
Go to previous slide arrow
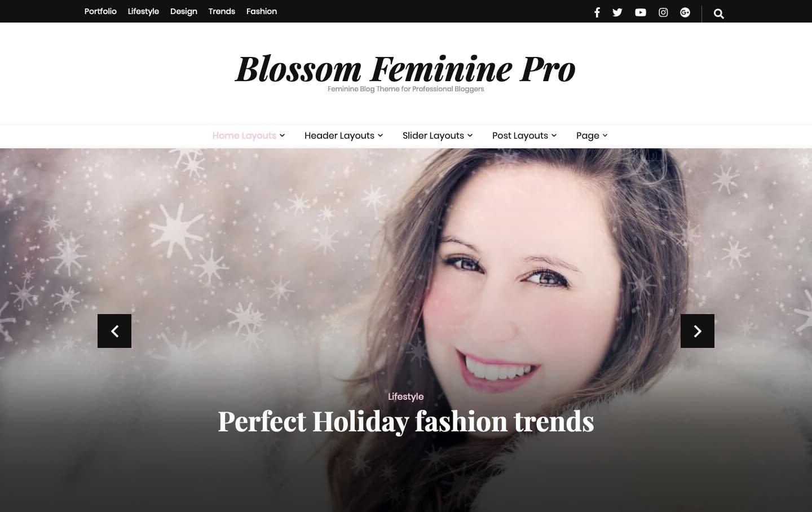pyautogui.click(x=114, y=331)
